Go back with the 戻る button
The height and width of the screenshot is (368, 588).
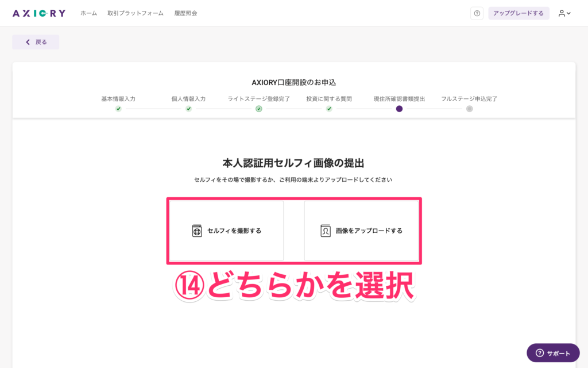[x=36, y=42]
